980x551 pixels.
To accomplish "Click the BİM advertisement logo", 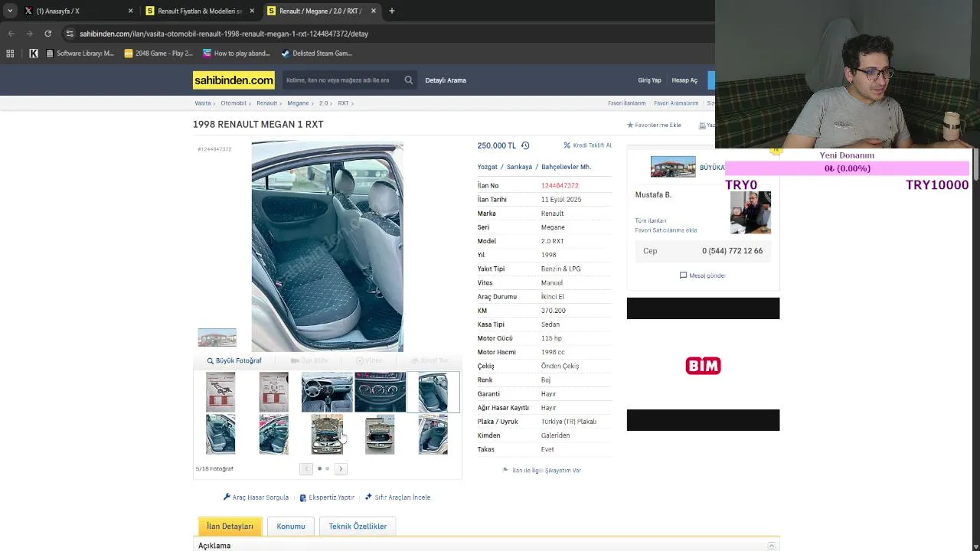I will tap(703, 366).
